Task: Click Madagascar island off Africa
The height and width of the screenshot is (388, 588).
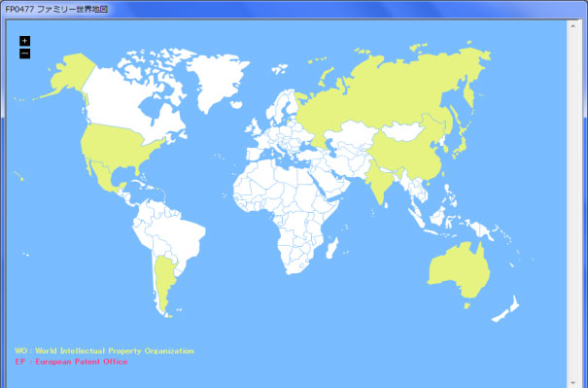Action: point(332,248)
